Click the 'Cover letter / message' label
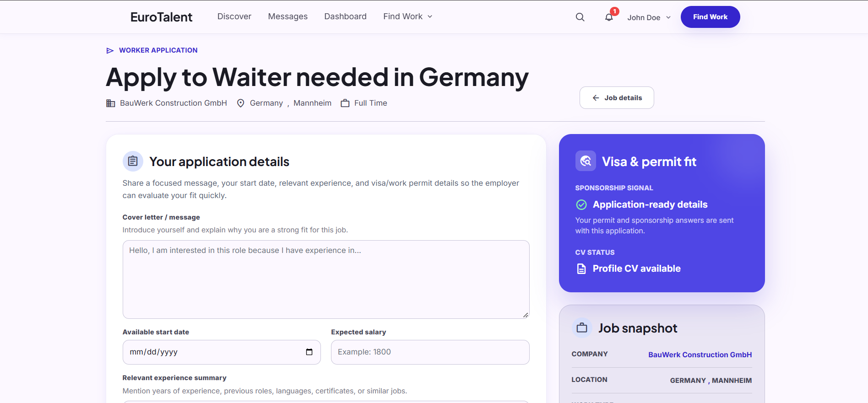The image size is (868, 403). 161,217
